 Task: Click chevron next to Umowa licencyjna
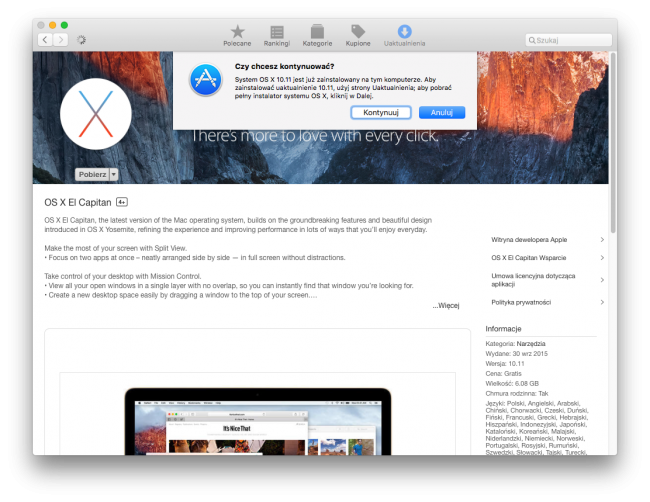point(602,280)
